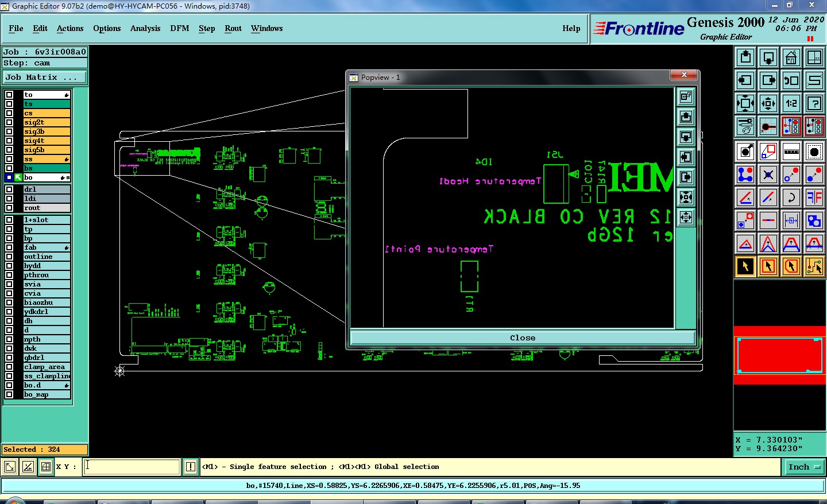Screen dimensions: 827x504
Task: Select layer 'biaozhu' in layer list
Action: tap(47, 303)
